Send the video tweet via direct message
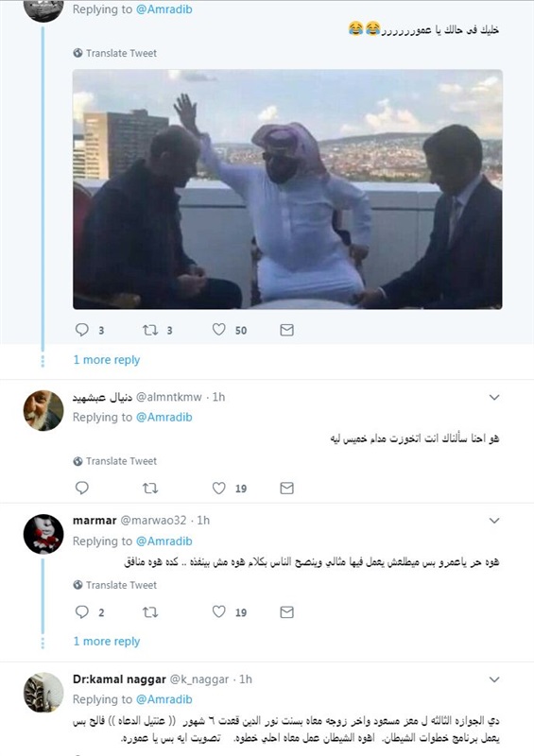The width and height of the screenshot is (534, 756). click(286, 330)
